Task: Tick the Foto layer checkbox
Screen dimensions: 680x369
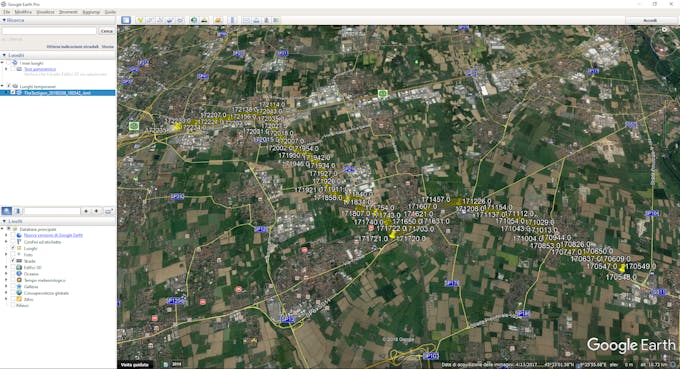Action: click(x=13, y=255)
